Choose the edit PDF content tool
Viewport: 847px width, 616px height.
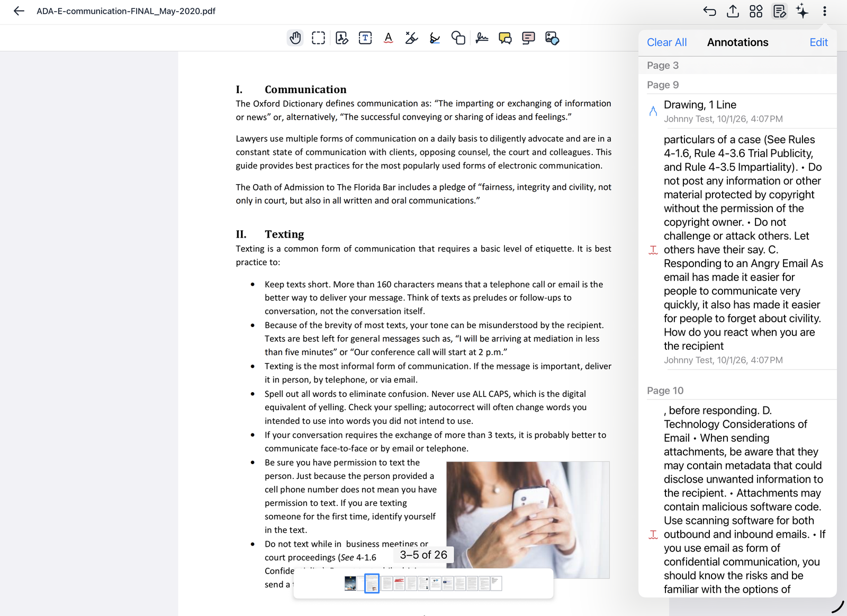pos(342,38)
